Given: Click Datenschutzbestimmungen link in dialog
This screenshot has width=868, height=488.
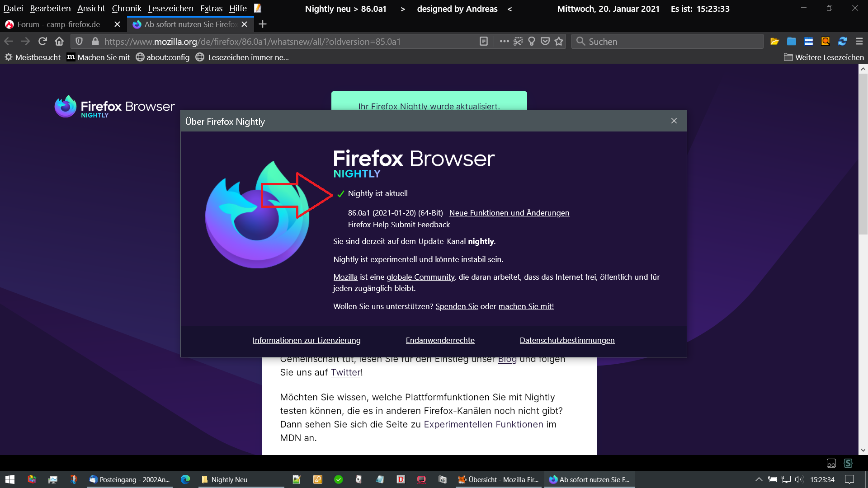Looking at the screenshot, I should tap(567, 340).
